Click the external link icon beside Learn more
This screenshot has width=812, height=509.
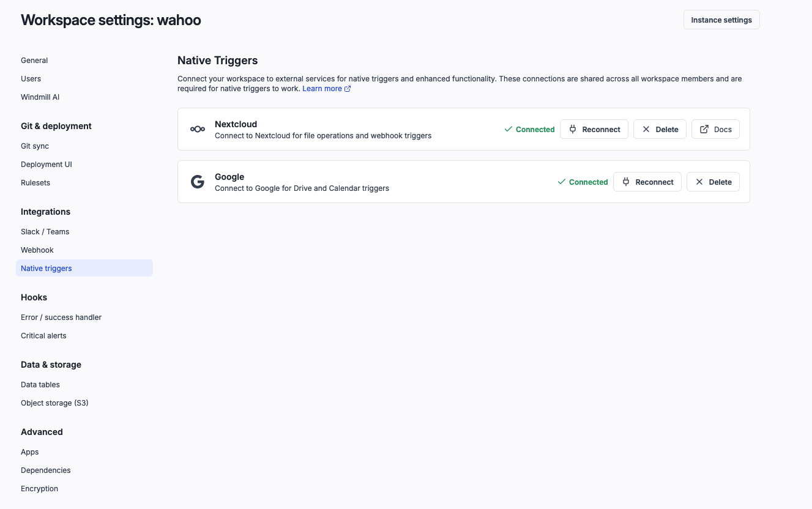point(349,88)
